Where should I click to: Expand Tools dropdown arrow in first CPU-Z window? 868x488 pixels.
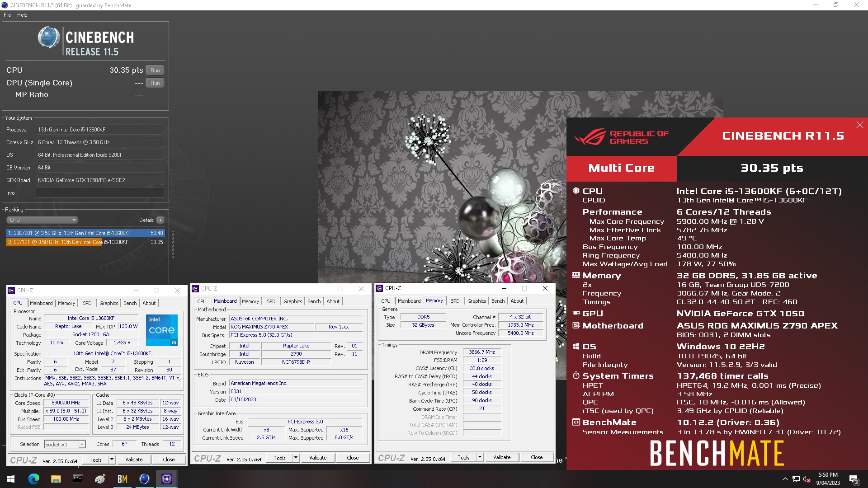pos(112,460)
